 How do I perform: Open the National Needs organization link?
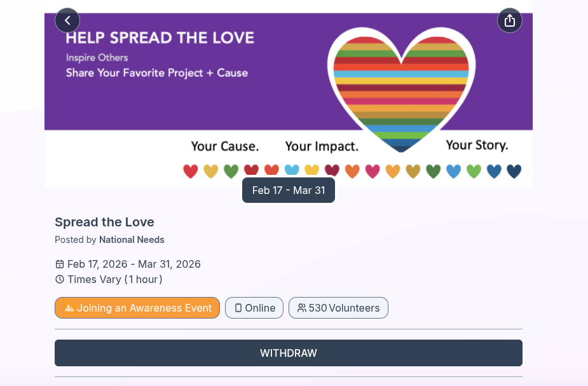[x=132, y=240]
